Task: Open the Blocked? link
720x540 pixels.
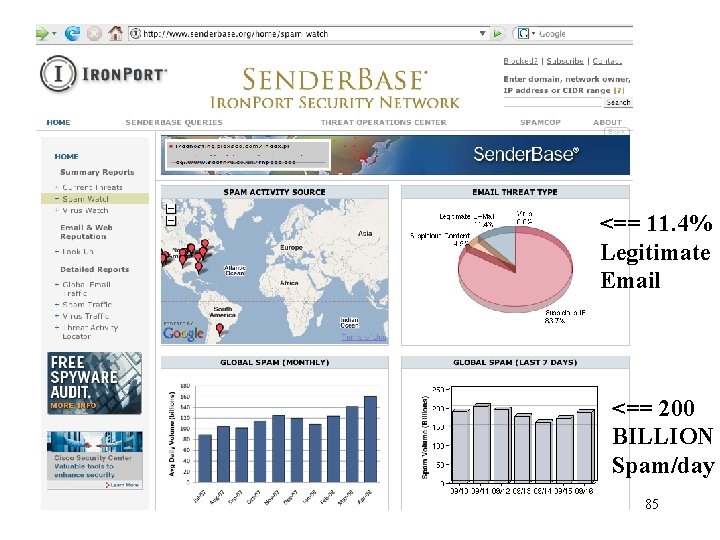Action: click(520, 61)
